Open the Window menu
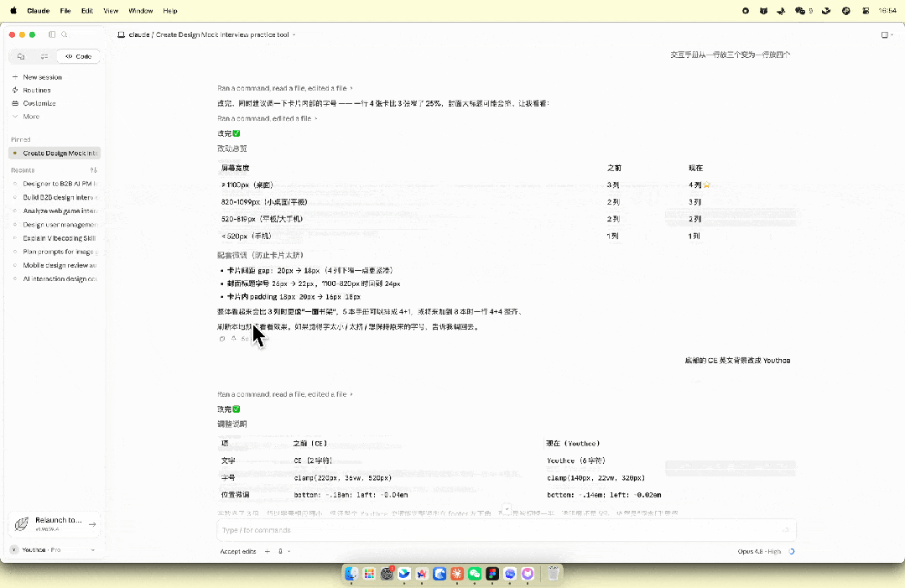905x588 pixels. [141, 11]
